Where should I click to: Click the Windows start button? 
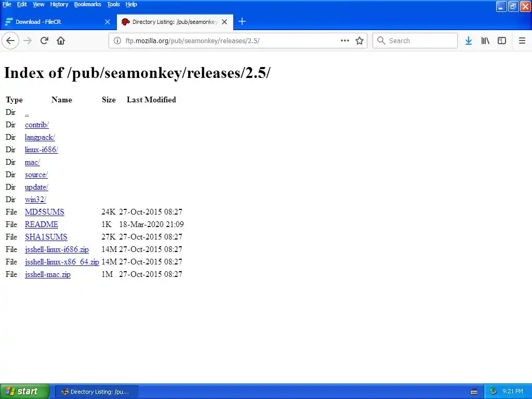[25, 392]
